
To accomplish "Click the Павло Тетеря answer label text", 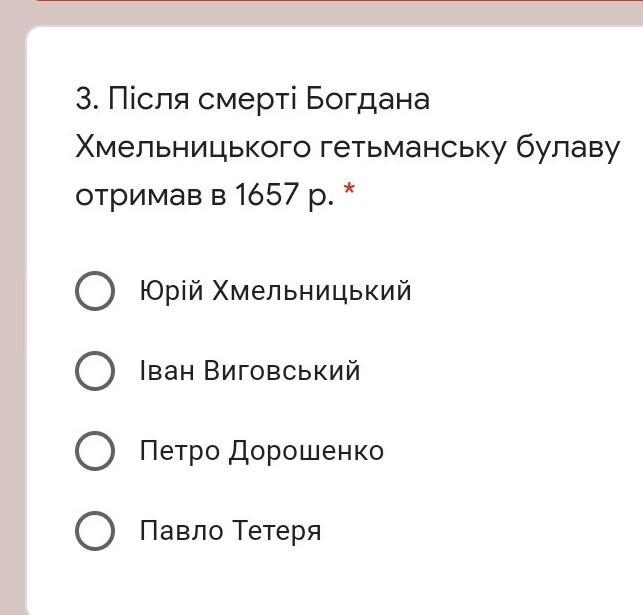I will click(230, 531).
